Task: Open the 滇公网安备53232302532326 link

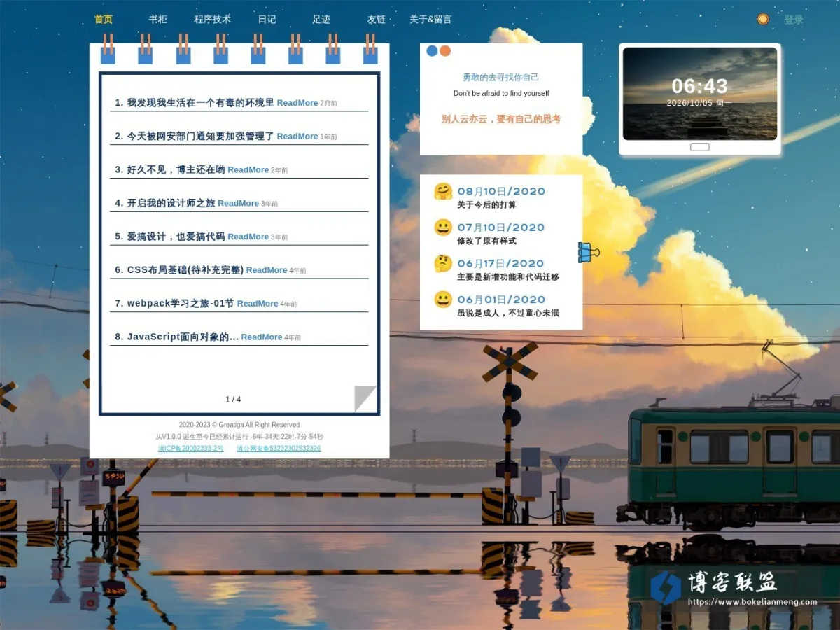Action: pyautogui.click(x=279, y=449)
